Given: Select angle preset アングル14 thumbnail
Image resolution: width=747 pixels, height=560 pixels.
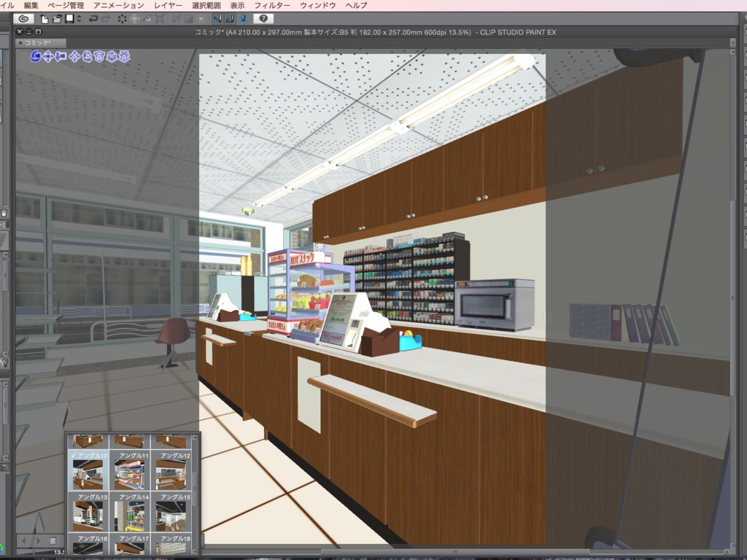Looking at the screenshot, I should tap(131, 513).
